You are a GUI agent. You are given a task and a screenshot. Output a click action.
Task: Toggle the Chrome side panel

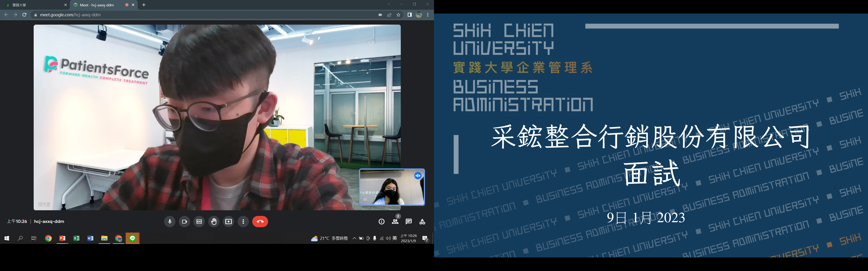(409, 15)
